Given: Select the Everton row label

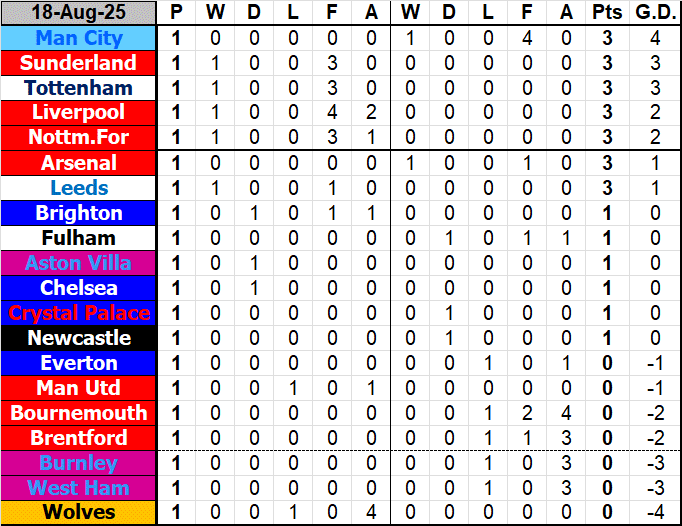Looking at the screenshot, I should click(x=79, y=363).
